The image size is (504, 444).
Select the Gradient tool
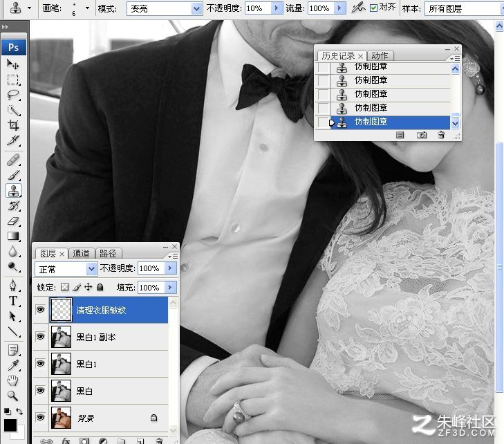tap(13, 237)
